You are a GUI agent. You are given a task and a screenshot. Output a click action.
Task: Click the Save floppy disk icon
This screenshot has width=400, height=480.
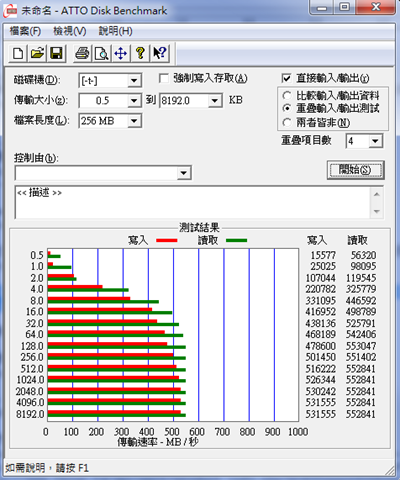pyautogui.click(x=56, y=53)
